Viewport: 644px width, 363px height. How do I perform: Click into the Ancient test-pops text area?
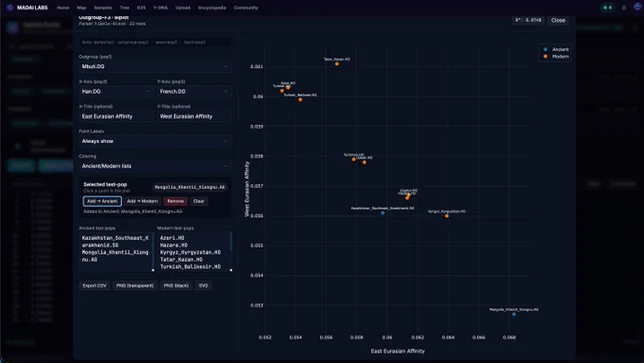[x=116, y=251]
